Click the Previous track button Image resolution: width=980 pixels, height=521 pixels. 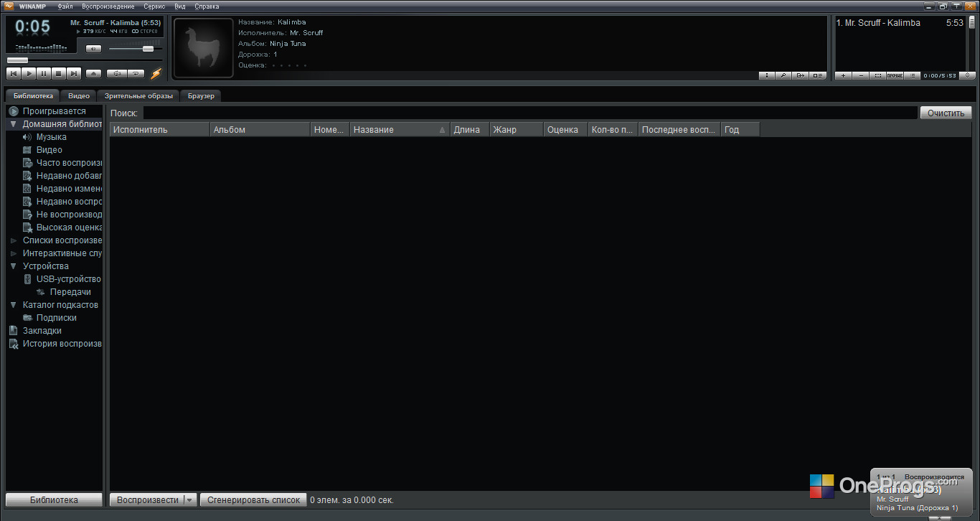click(x=14, y=73)
